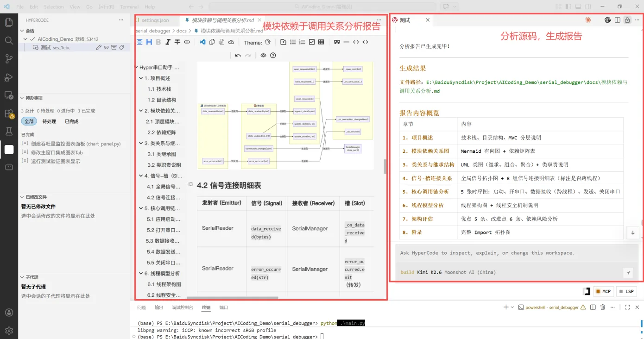This screenshot has width=644, height=339.
Task: Upload via cloud icon in markdown toolbar
Action: point(231,42)
